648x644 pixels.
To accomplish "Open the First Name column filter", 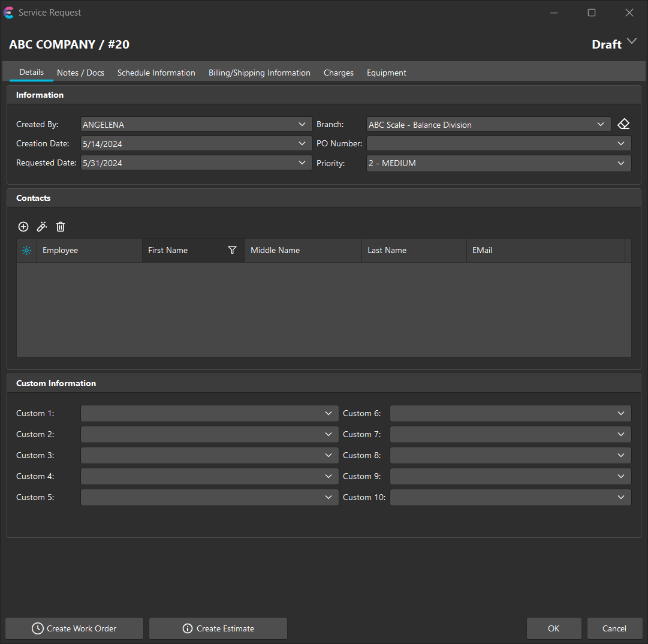I will [233, 250].
